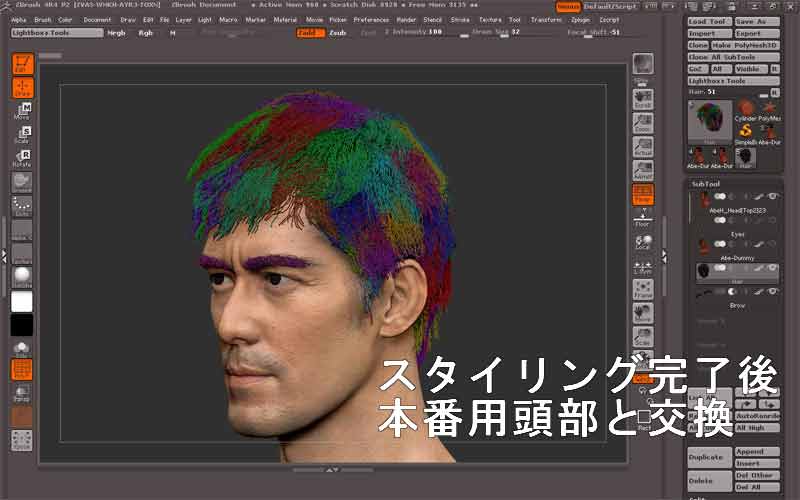800x500 pixels.
Task: Click the Load Tool button
Action: point(710,21)
